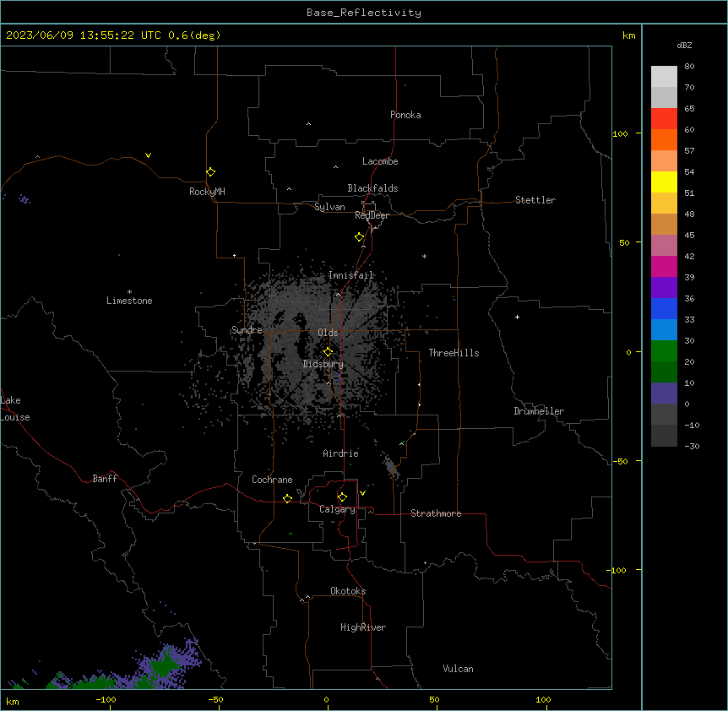Click the yellow v marker east of Calgary
Image resolution: width=728 pixels, height=711 pixels.
pos(362,493)
